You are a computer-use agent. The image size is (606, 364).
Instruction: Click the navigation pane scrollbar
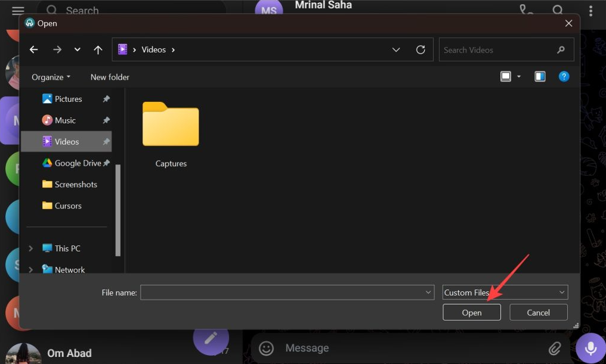118,210
